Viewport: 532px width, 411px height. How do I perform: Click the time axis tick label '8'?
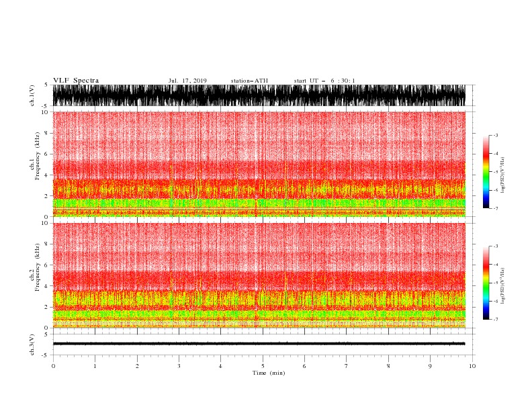click(388, 366)
